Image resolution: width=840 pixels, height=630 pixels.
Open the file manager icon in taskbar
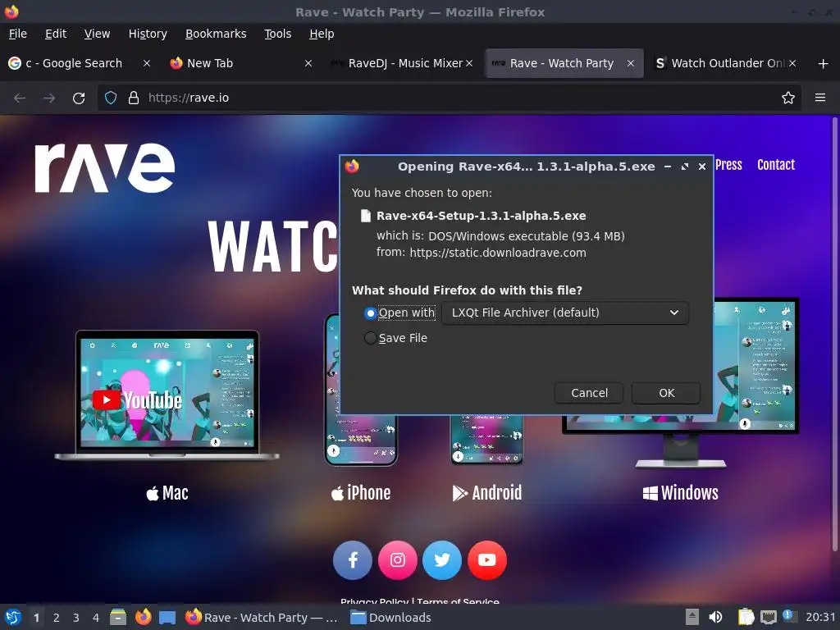point(118,618)
